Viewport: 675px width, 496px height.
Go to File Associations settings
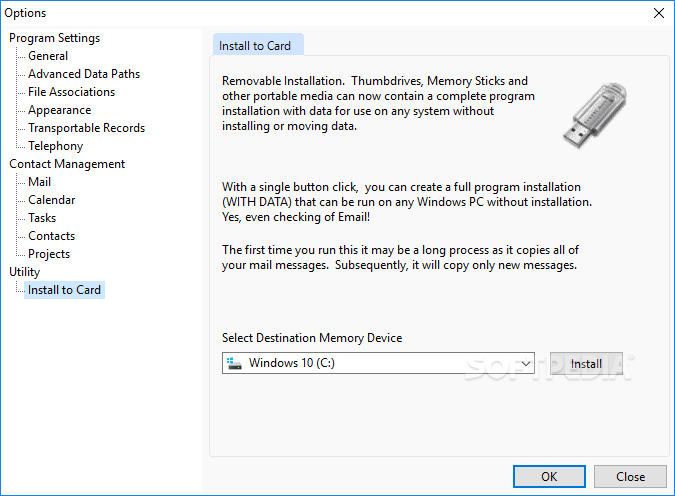(71, 92)
